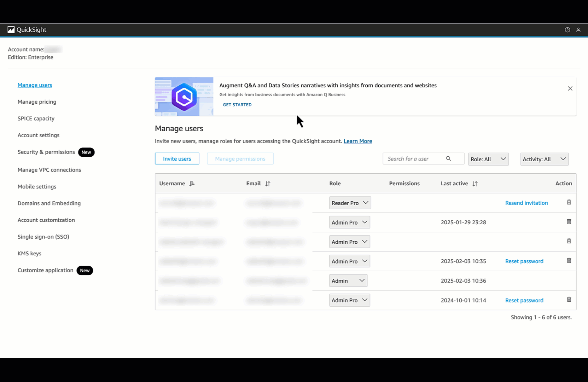The image size is (588, 382).
Task: Open Security & permissions in the sidebar
Action: click(46, 152)
